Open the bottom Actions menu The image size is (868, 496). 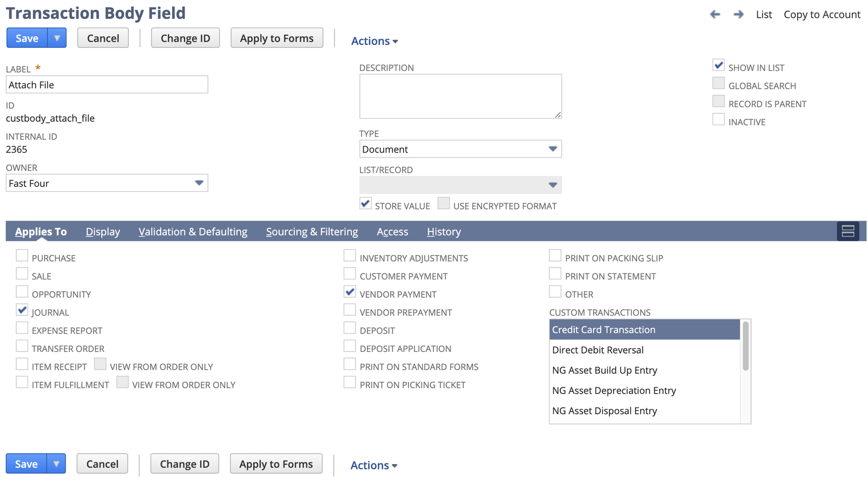(374, 465)
